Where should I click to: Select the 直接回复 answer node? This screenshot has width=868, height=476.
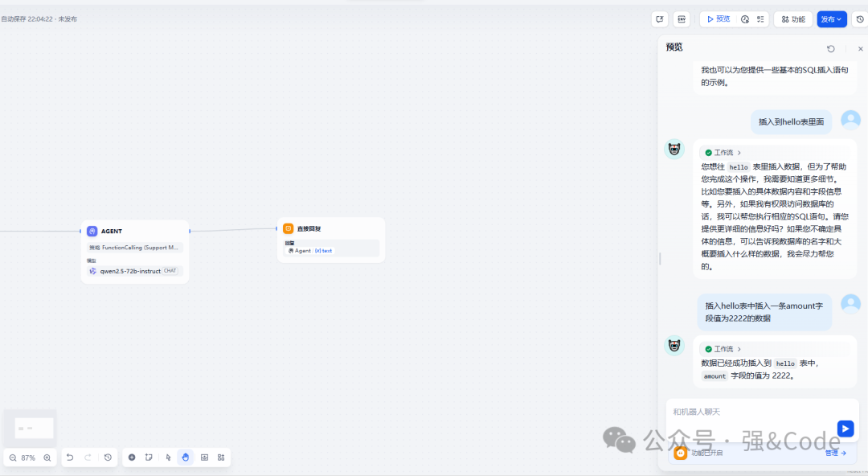click(x=331, y=240)
